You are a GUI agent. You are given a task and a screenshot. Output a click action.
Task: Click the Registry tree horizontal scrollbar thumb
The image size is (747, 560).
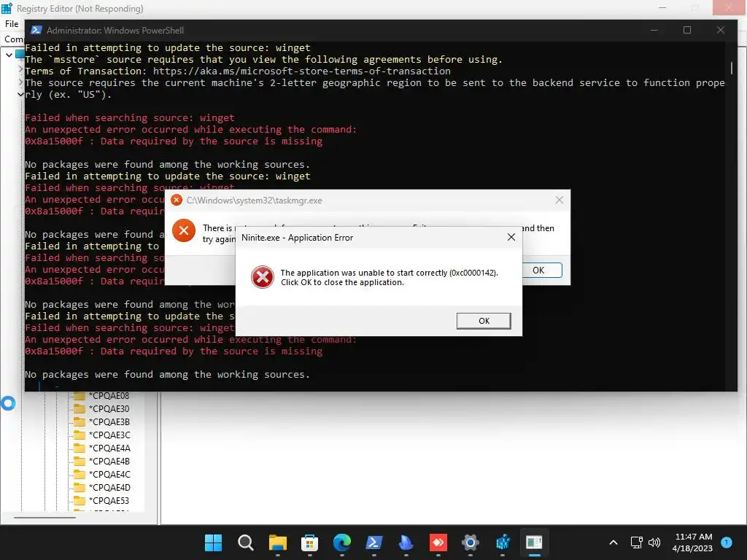[44, 518]
